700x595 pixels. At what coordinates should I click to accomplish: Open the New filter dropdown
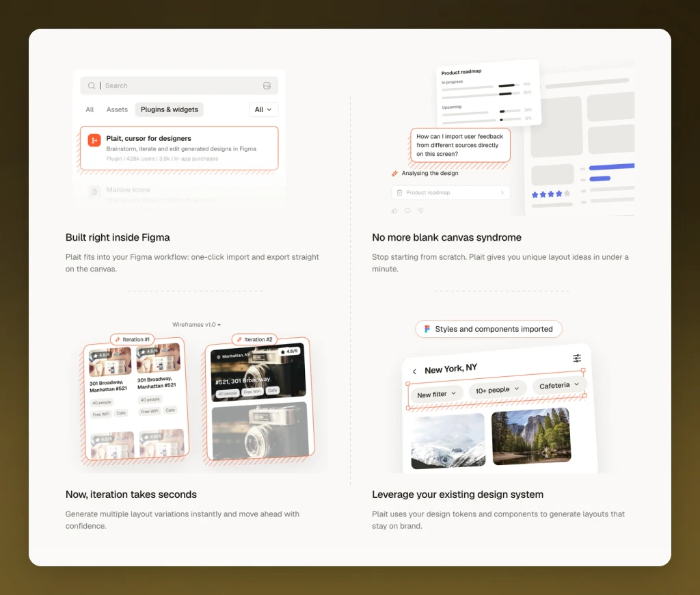point(436,394)
